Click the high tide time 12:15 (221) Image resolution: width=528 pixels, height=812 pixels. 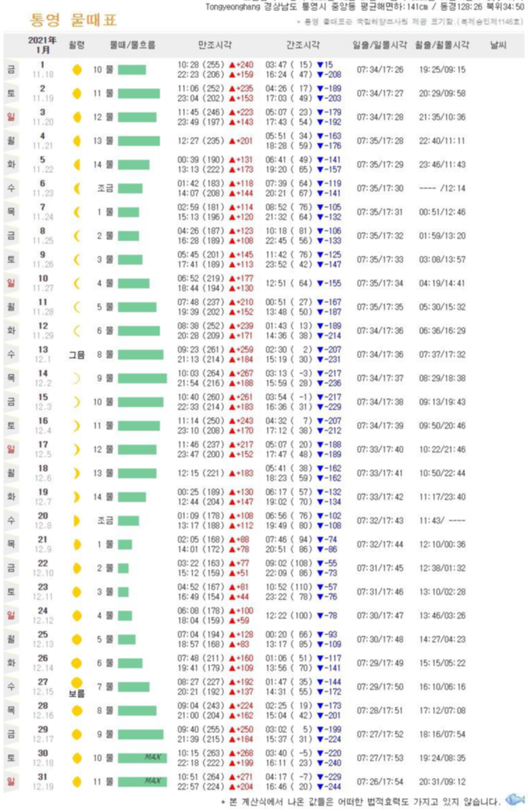[x=201, y=473]
